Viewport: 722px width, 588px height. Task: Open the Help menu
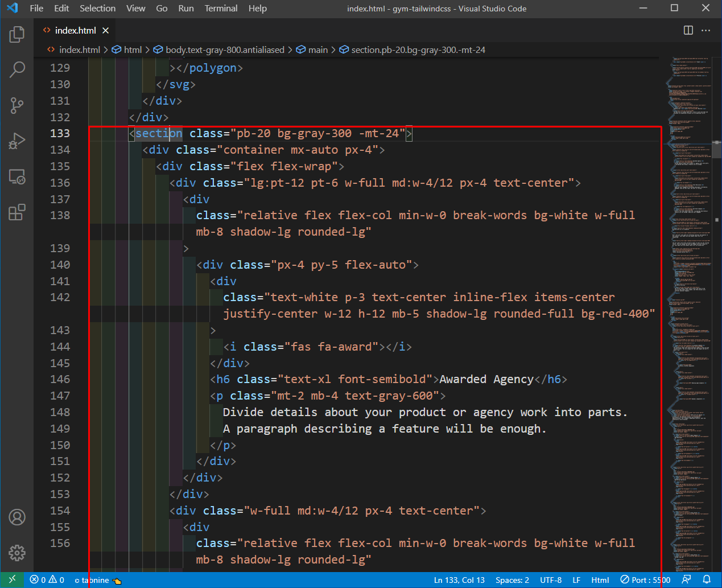258,8
